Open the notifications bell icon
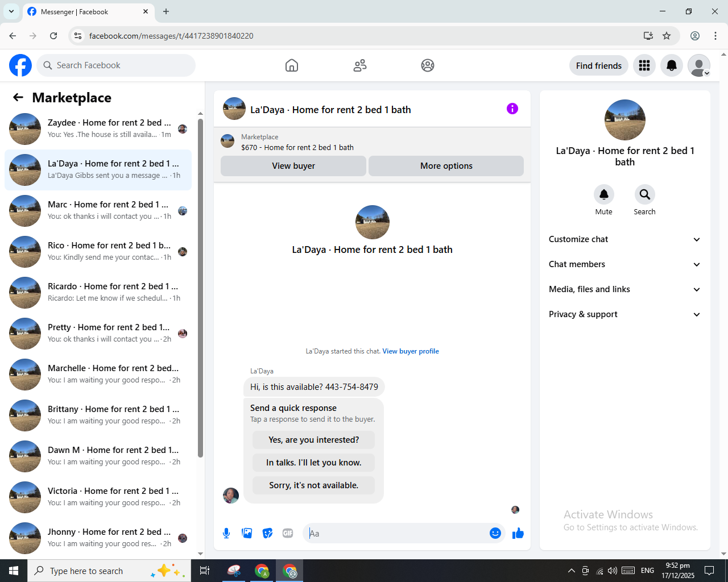Screen dimensions: 728x582 (x=672, y=65)
